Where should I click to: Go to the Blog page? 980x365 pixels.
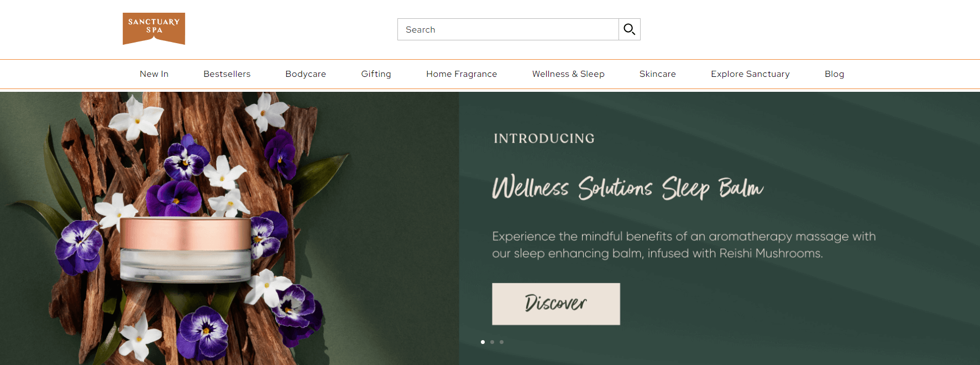[834, 74]
